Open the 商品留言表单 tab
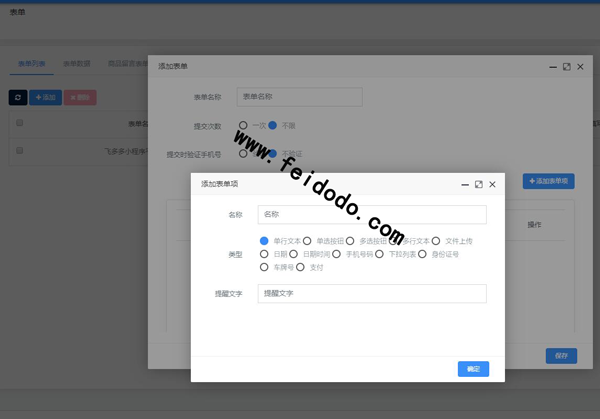The width and height of the screenshot is (600, 419). (128, 64)
